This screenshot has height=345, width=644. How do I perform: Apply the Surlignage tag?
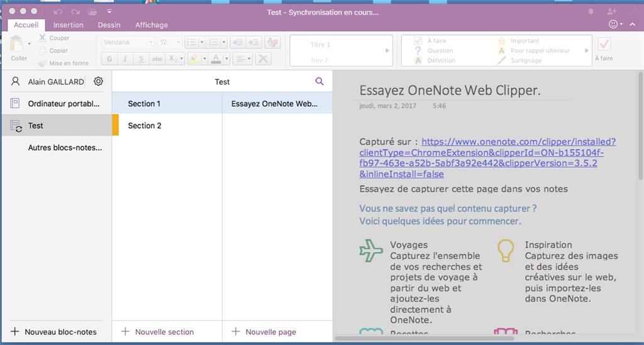tap(520, 60)
